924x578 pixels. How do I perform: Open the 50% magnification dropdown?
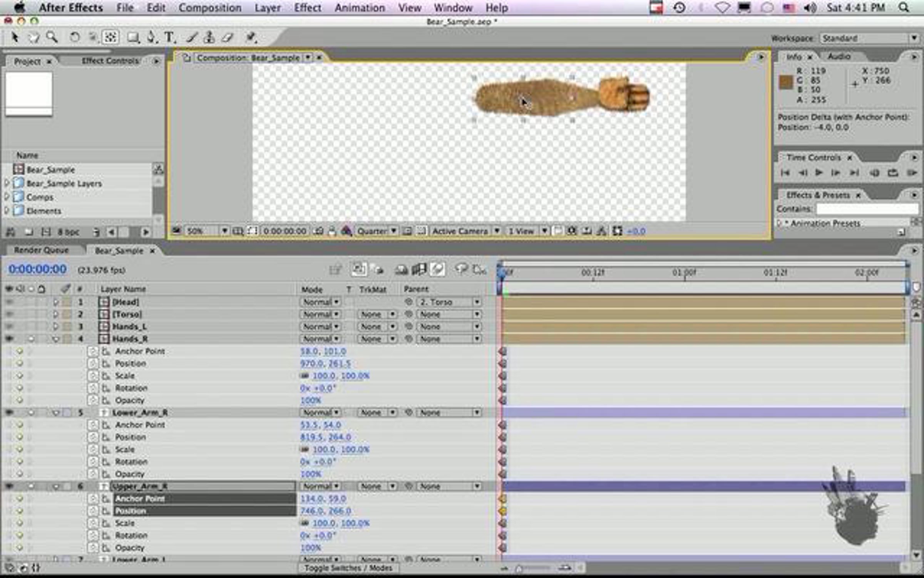point(207,231)
